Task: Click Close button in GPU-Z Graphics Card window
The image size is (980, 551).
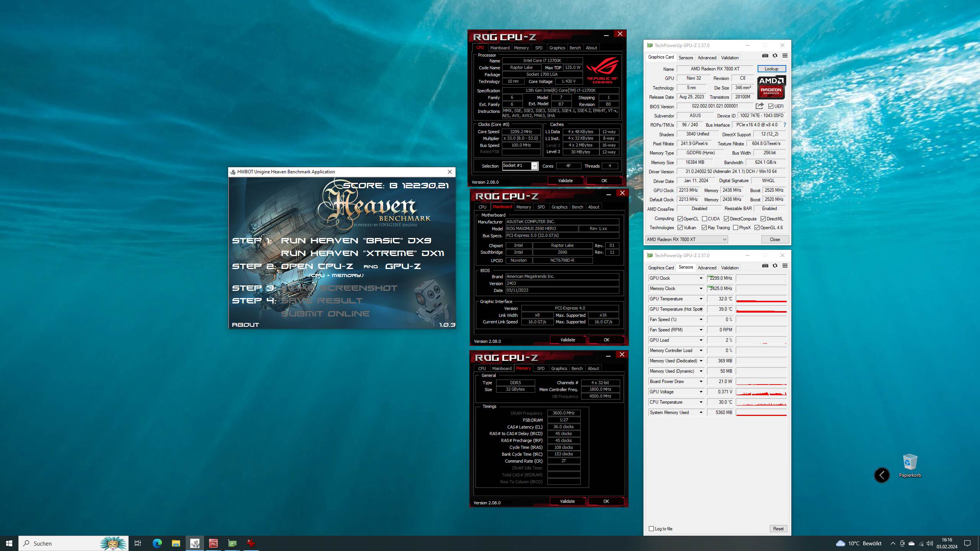Action: point(775,240)
